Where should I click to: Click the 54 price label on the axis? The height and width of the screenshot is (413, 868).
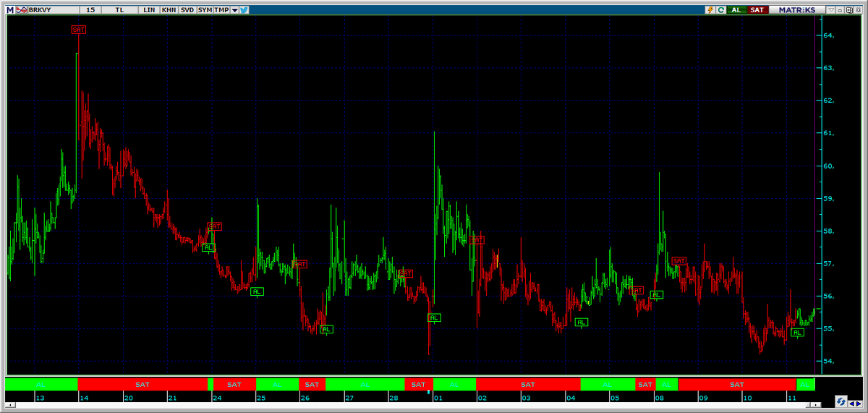(828, 362)
